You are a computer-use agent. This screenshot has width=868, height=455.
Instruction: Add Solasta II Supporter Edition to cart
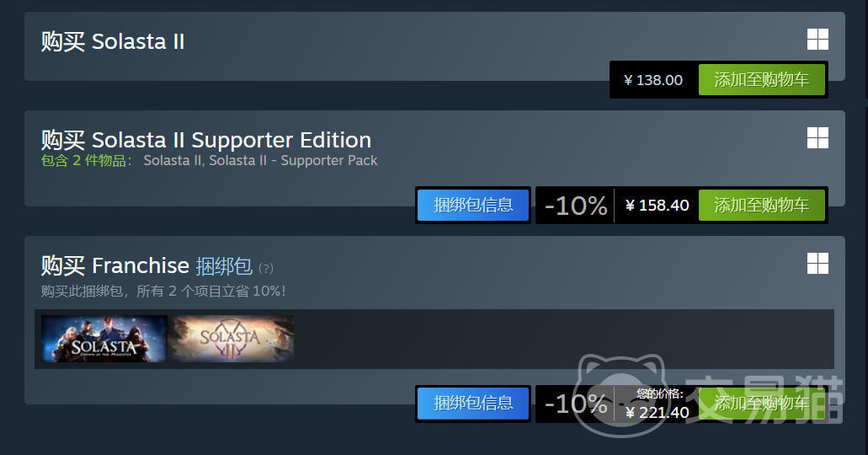(762, 205)
